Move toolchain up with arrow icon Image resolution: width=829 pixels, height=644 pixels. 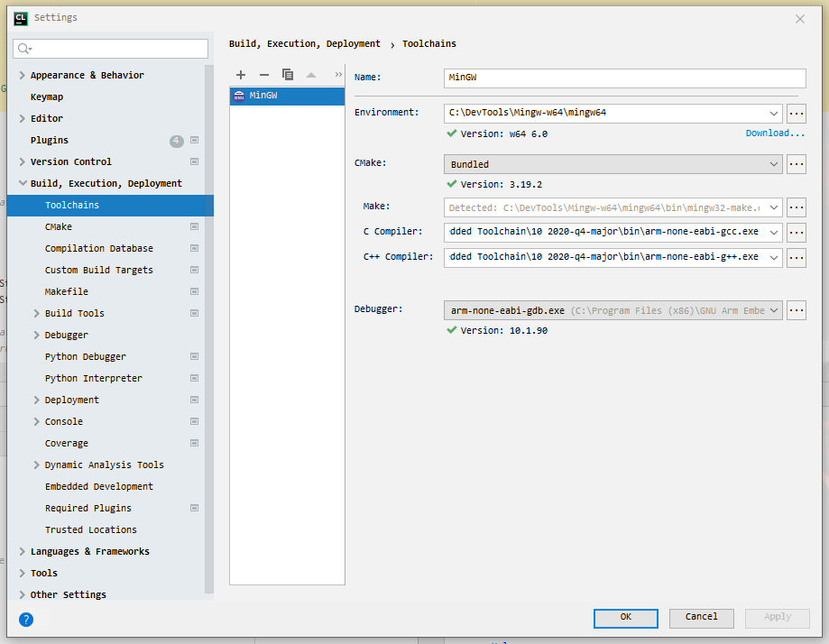(x=311, y=75)
